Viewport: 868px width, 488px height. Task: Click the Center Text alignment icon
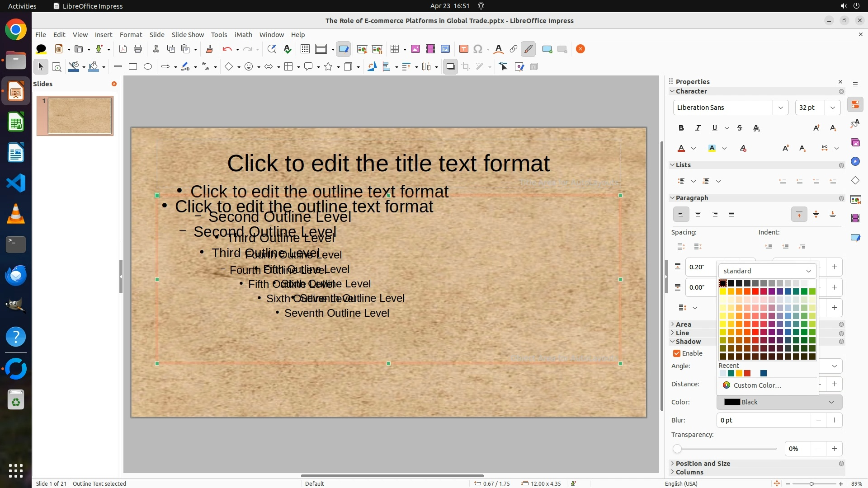click(x=698, y=214)
